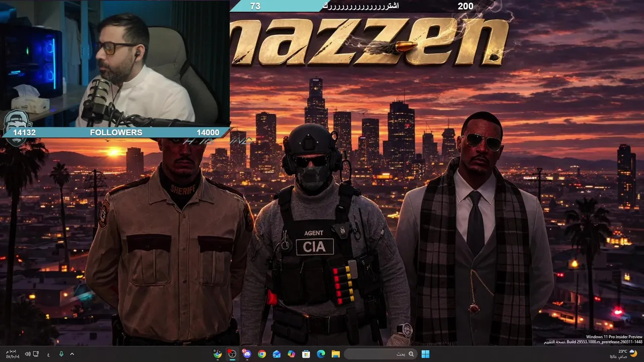Open the Outlook mail taskbar icon
This screenshot has height=362, width=644.
[x=276, y=354]
